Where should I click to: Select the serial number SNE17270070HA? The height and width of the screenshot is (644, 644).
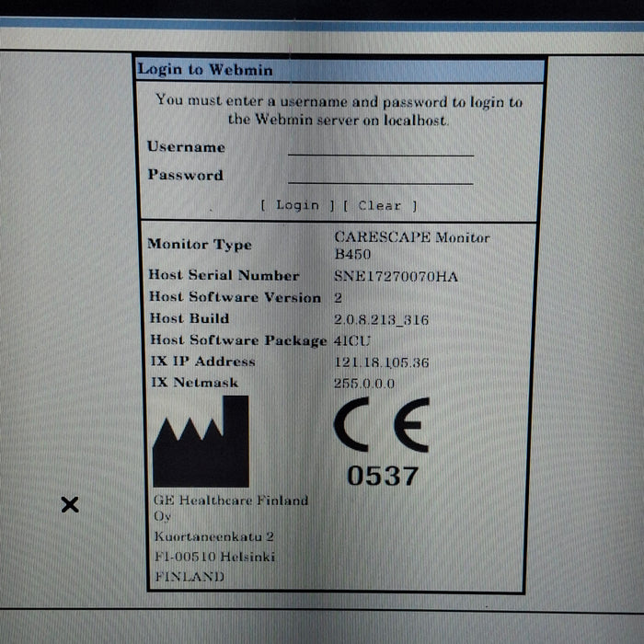tap(396, 276)
